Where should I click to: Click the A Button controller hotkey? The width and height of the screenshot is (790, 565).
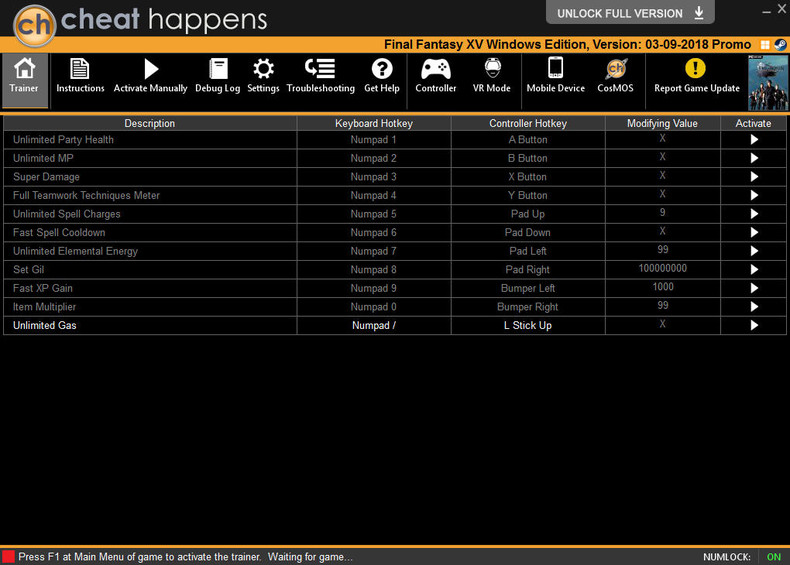point(528,140)
